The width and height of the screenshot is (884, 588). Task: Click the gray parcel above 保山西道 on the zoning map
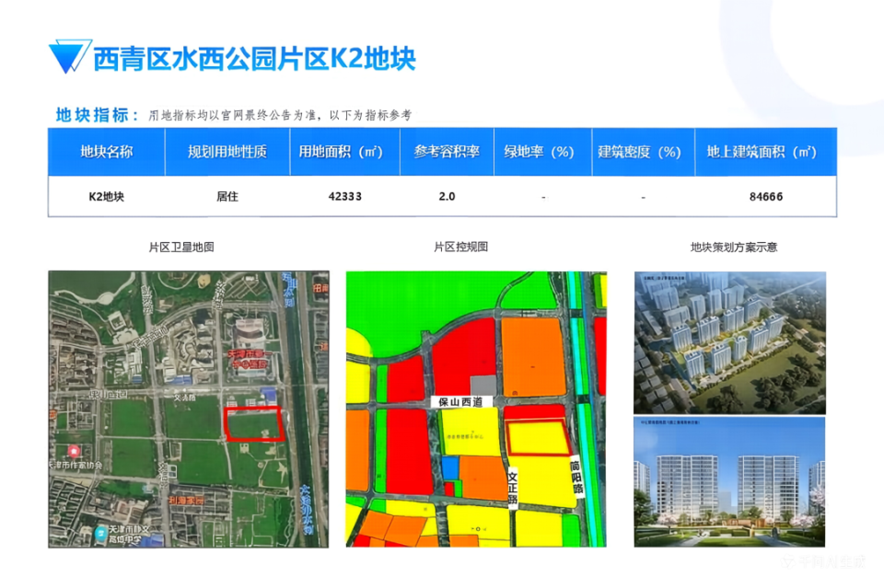[483, 386]
